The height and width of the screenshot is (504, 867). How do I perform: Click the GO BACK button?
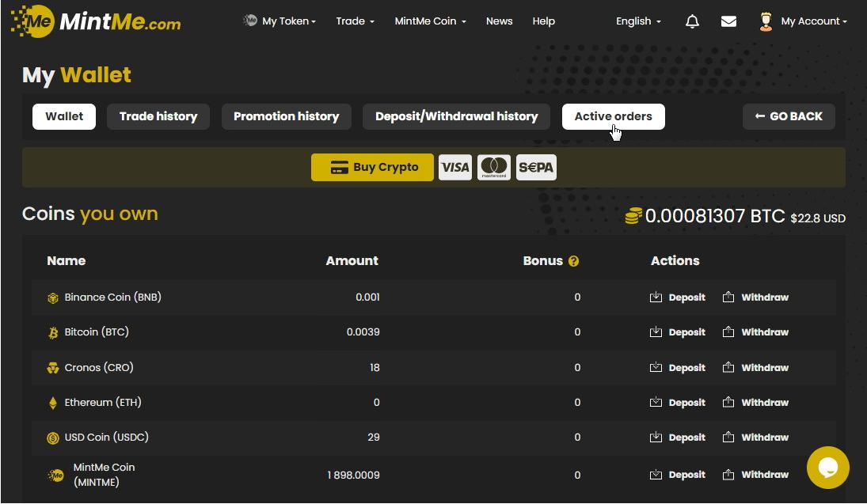789,116
